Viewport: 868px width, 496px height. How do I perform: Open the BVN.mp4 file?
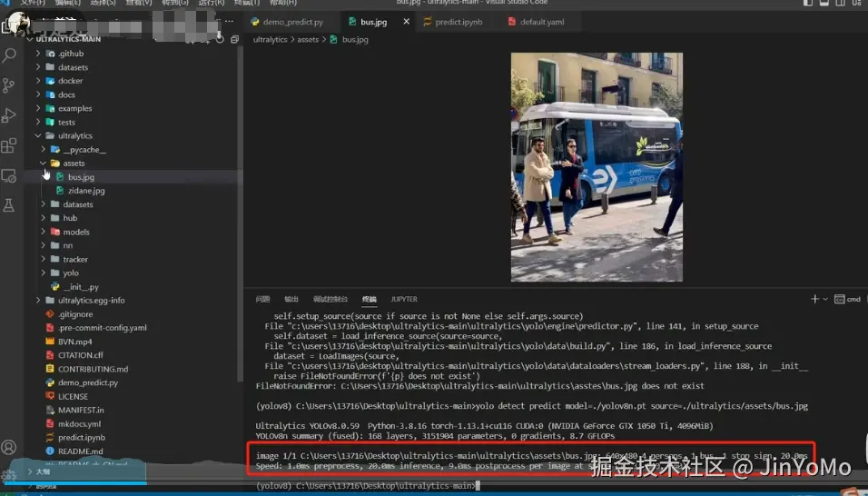coord(74,342)
